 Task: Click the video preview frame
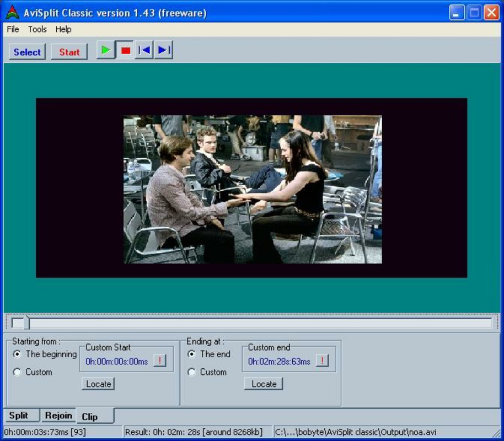[x=253, y=189]
